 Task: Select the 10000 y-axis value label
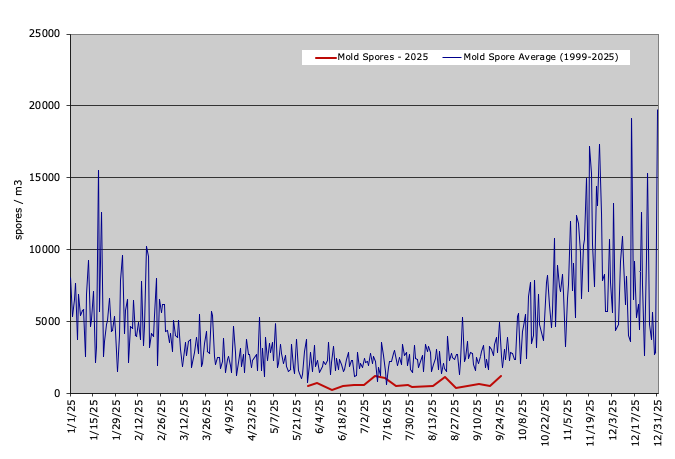44,250
